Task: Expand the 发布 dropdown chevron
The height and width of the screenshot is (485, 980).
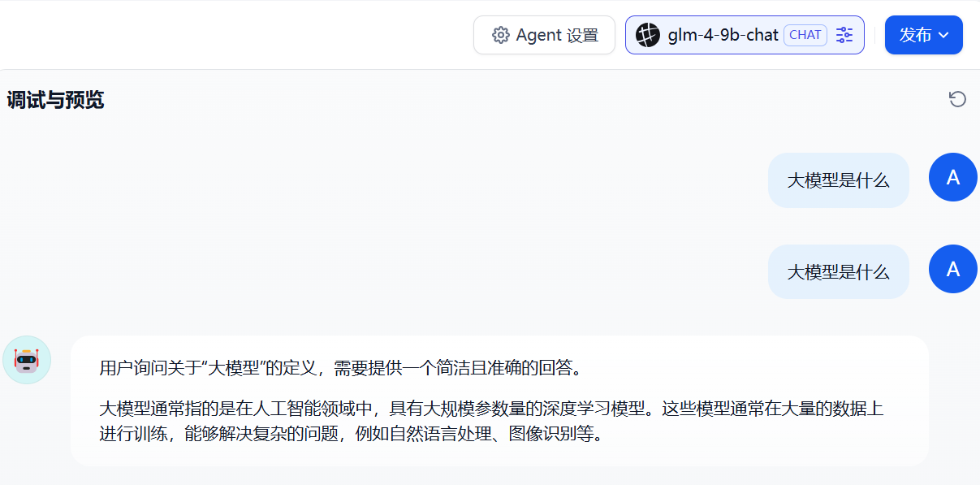Action: [x=943, y=35]
